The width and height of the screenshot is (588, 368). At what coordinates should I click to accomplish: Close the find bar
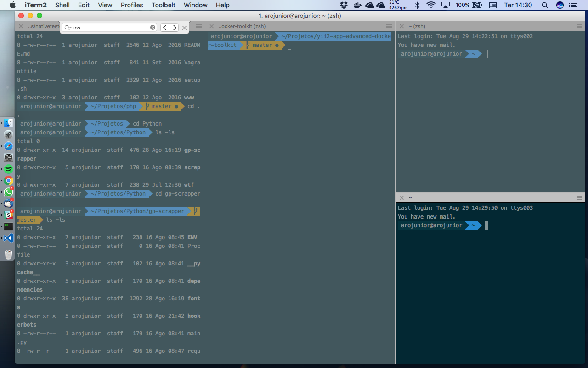(x=184, y=28)
